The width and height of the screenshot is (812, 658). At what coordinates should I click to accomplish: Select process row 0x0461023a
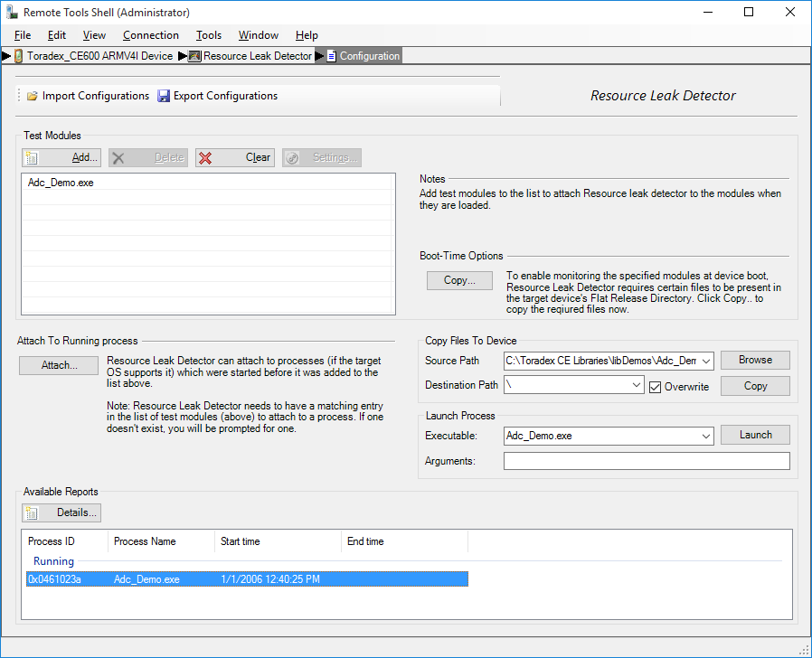pyautogui.click(x=247, y=579)
